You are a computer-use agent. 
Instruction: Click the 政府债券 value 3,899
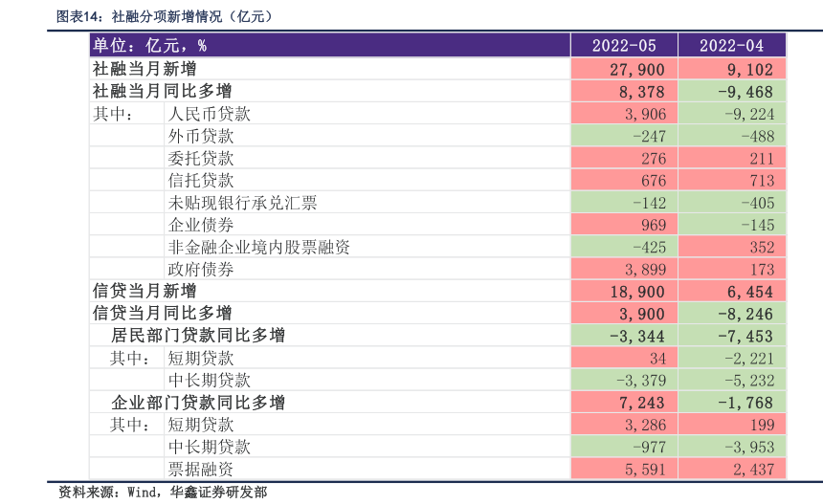tap(624, 270)
